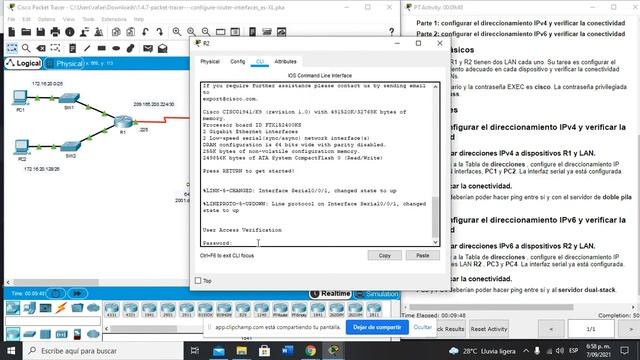Open Google Chrome from the taskbar
The height and width of the screenshot is (360, 640).
(x=311, y=351)
